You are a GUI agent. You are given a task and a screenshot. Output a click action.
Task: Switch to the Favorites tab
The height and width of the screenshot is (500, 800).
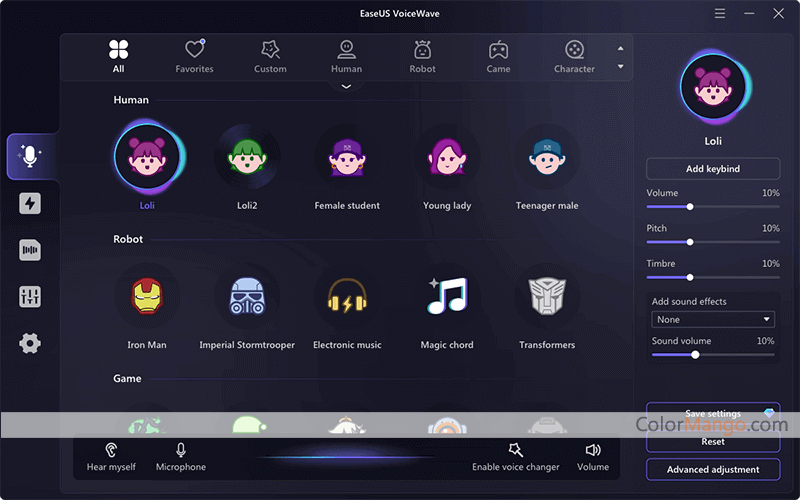pyautogui.click(x=195, y=55)
